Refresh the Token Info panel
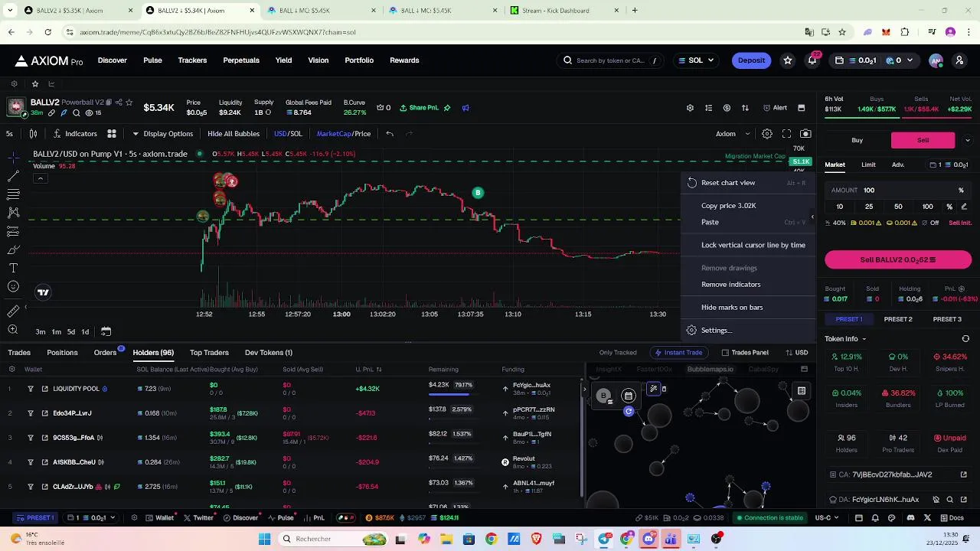The width and height of the screenshot is (980, 551). click(x=965, y=339)
